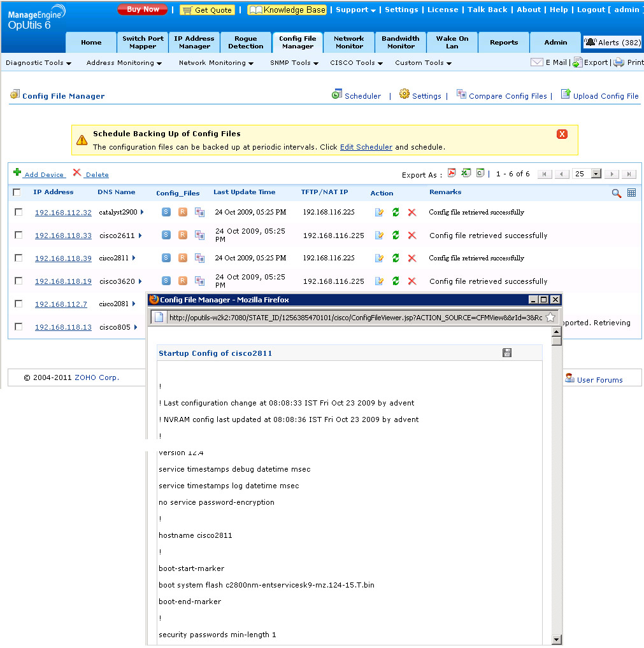Check the box for 192.168.118.39
Viewport: 644px width, 648px height.
coord(18,258)
